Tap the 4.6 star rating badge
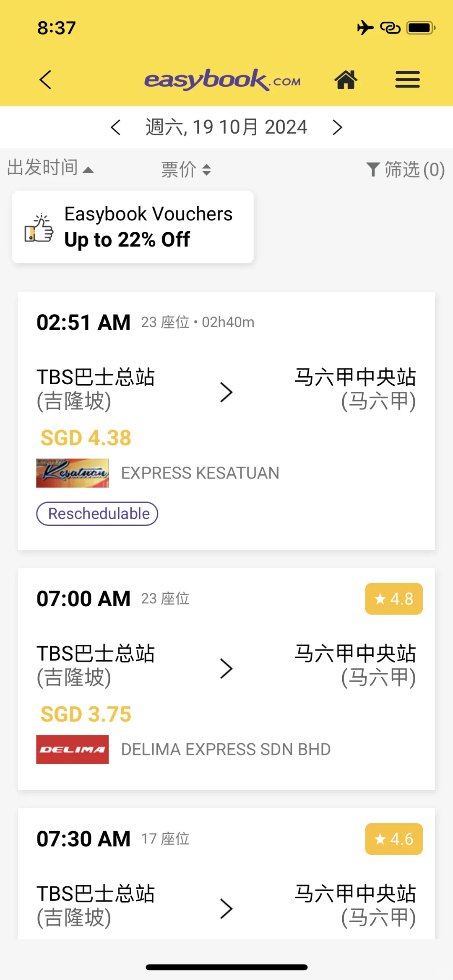Screen dimensions: 453x980 click(x=394, y=839)
